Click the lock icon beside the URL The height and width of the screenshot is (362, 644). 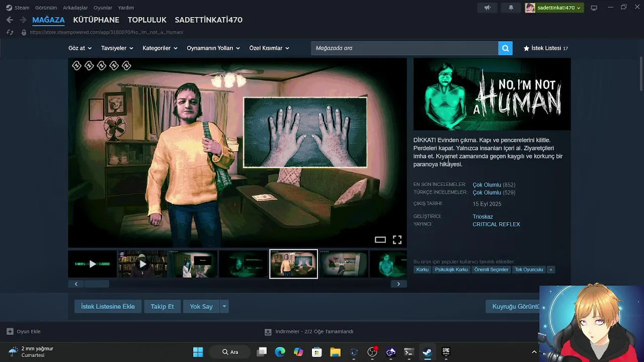point(23,32)
